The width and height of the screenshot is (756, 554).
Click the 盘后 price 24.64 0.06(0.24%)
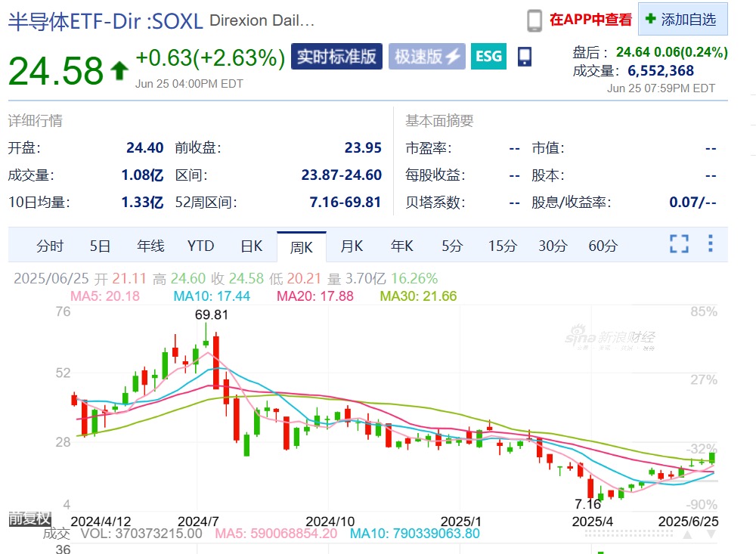pos(671,52)
